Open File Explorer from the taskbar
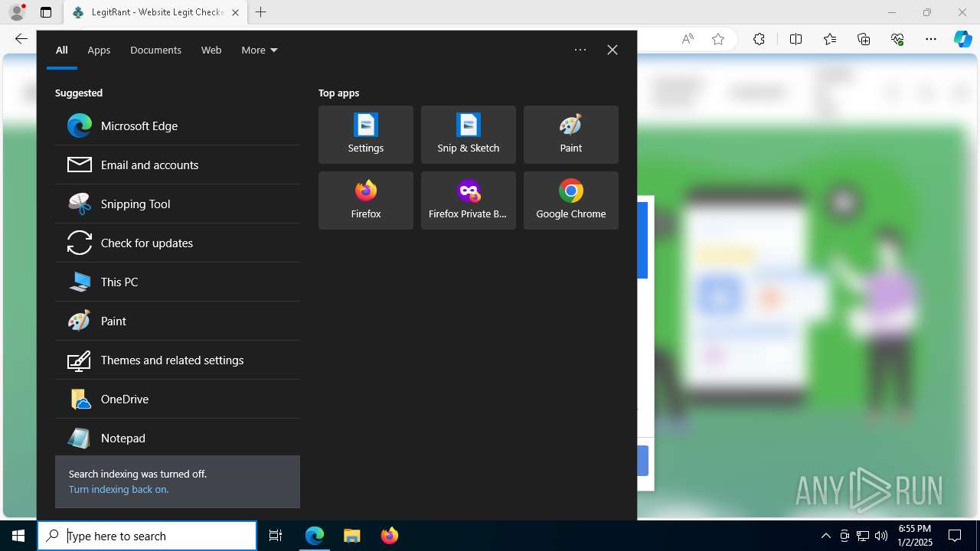The width and height of the screenshot is (980, 551). (352, 536)
